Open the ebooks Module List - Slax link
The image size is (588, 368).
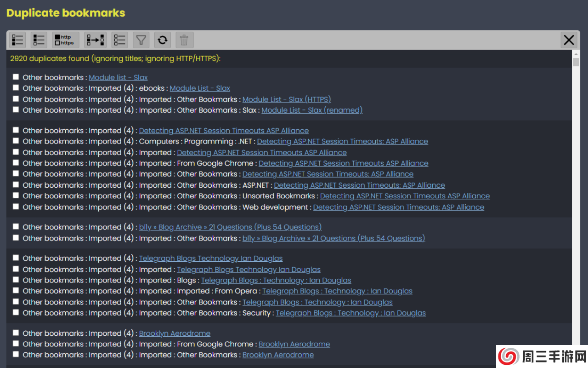click(x=200, y=88)
